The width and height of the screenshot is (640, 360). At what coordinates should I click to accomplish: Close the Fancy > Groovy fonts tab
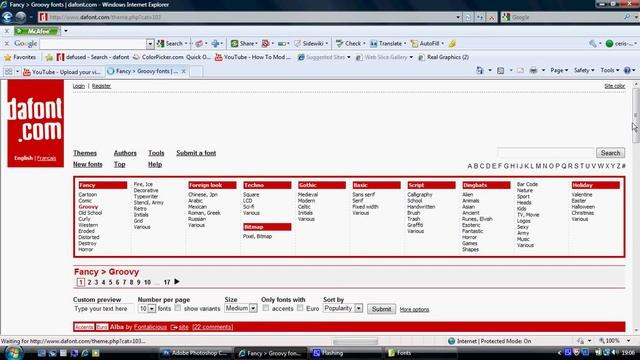pyautogui.click(x=184, y=71)
